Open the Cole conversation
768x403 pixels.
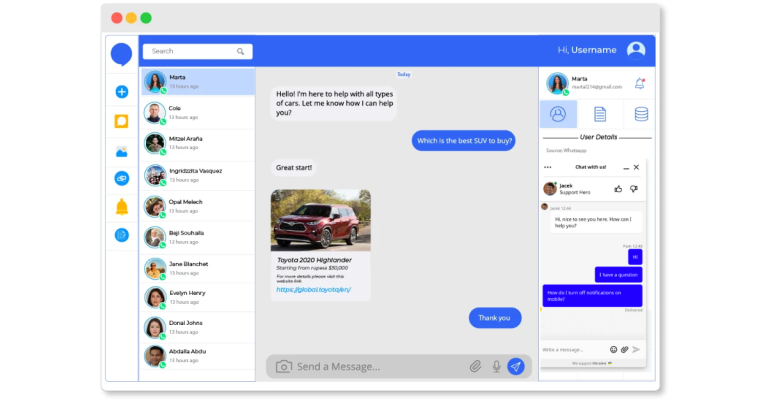[197, 113]
